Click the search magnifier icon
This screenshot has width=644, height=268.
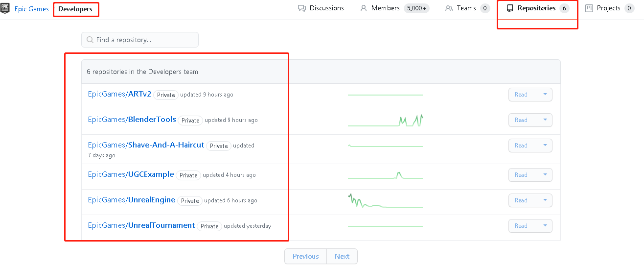click(x=90, y=40)
